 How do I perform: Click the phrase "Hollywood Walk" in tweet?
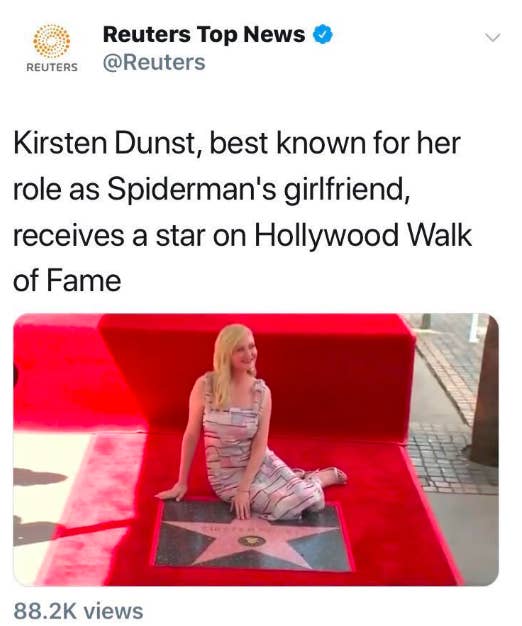coord(363,235)
